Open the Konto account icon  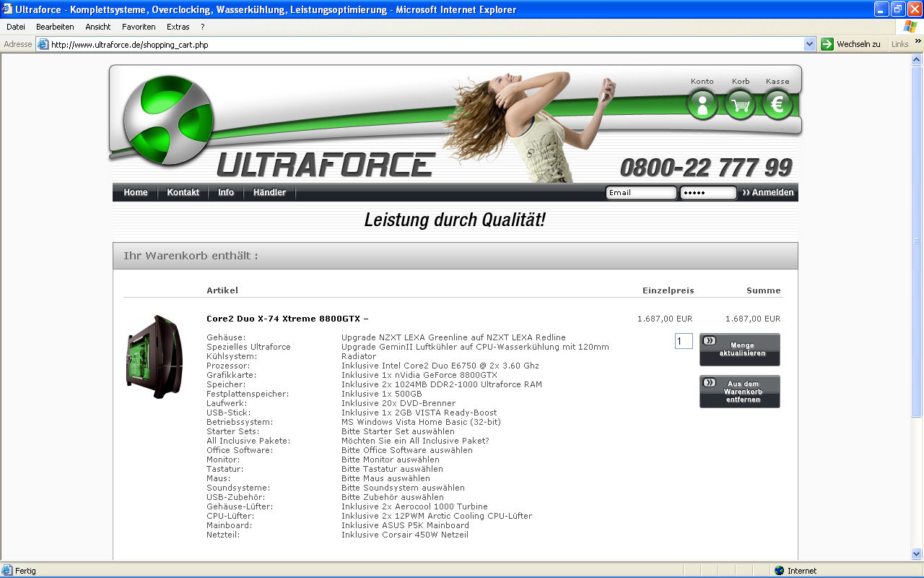click(x=702, y=105)
